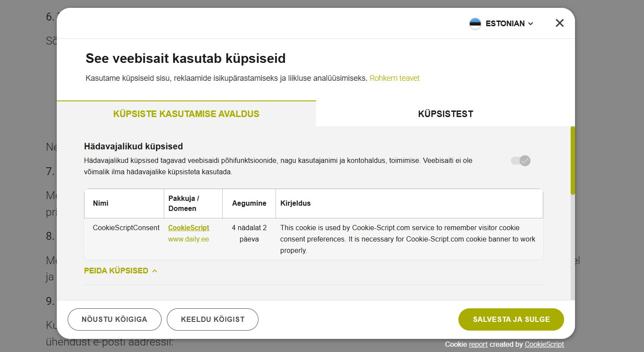Collapse the list via PEIDA KÜPSISED

click(x=121, y=271)
